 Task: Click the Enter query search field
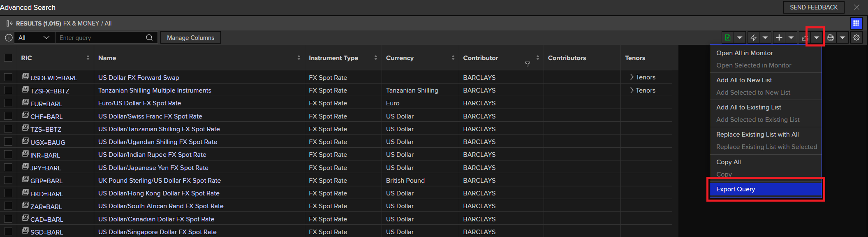tap(101, 37)
